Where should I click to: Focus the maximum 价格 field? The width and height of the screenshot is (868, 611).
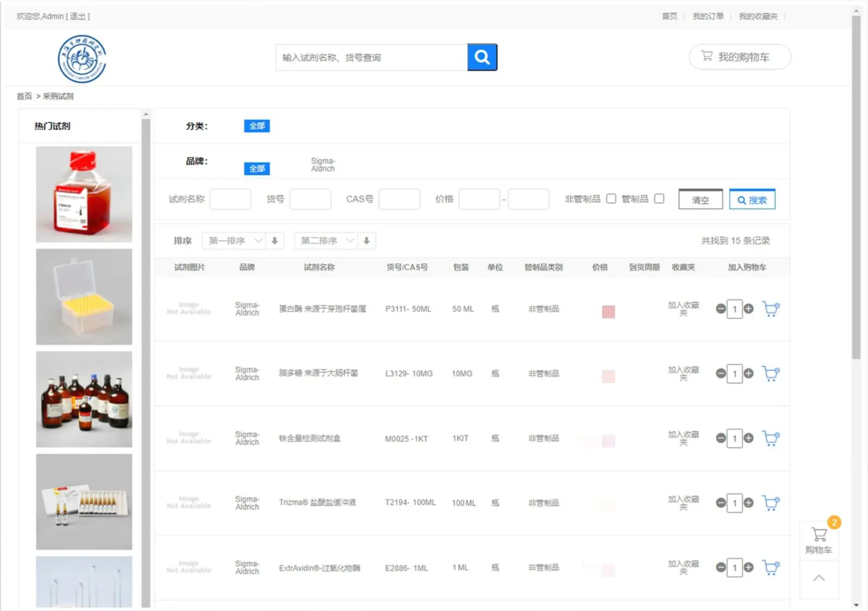click(528, 199)
